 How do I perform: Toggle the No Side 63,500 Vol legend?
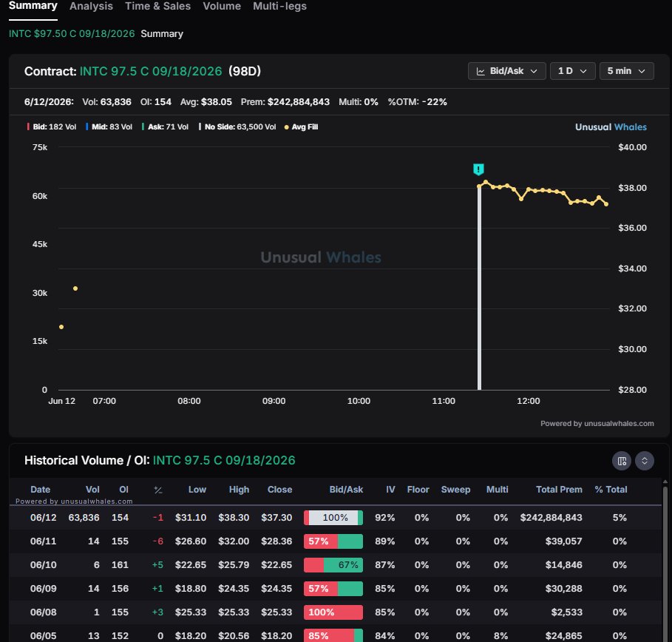(237, 127)
